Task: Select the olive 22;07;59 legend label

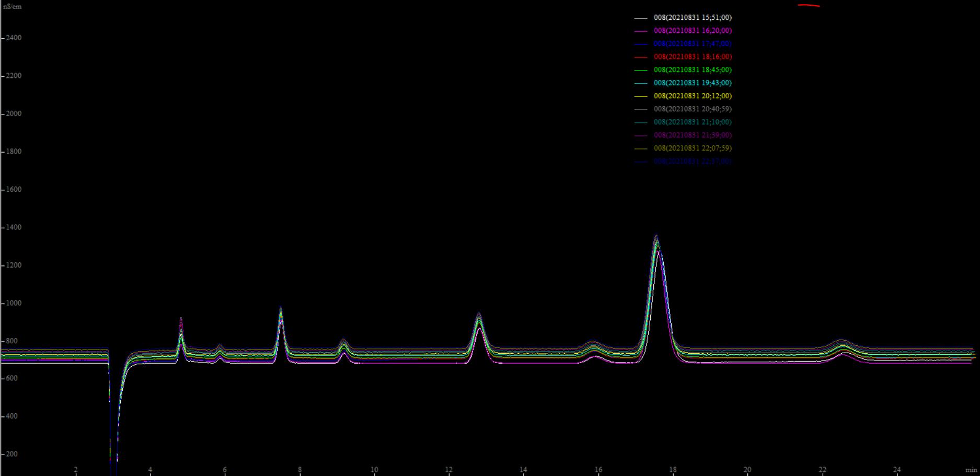Action: pos(692,148)
